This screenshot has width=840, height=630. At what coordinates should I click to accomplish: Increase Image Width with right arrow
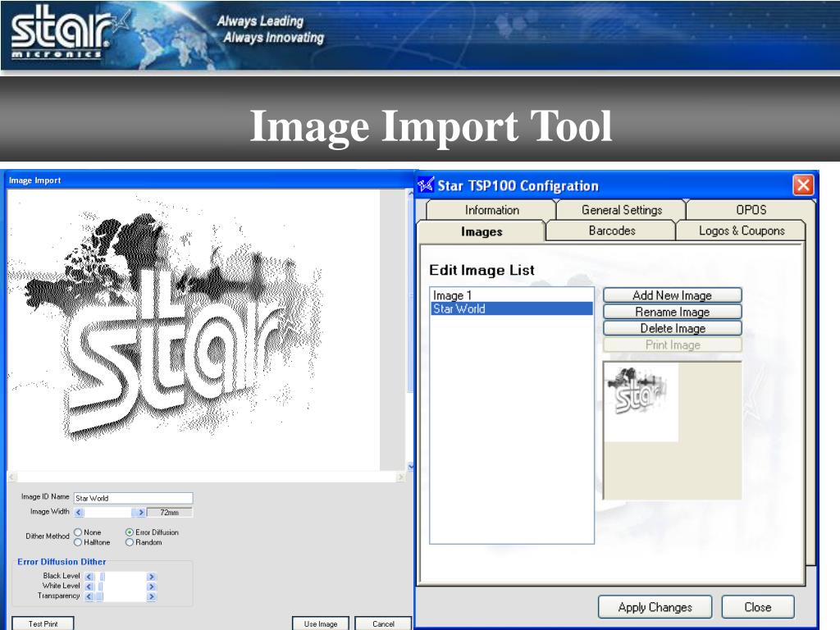139,512
